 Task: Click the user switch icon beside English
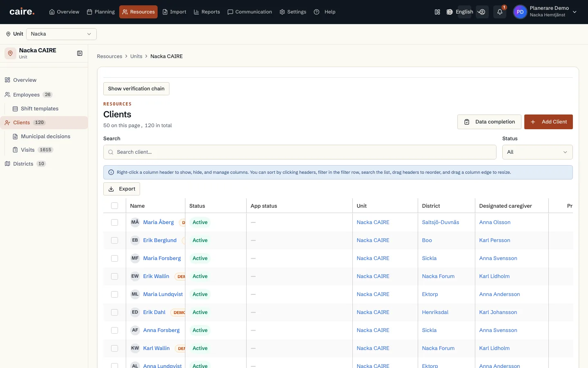coord(482,12)
